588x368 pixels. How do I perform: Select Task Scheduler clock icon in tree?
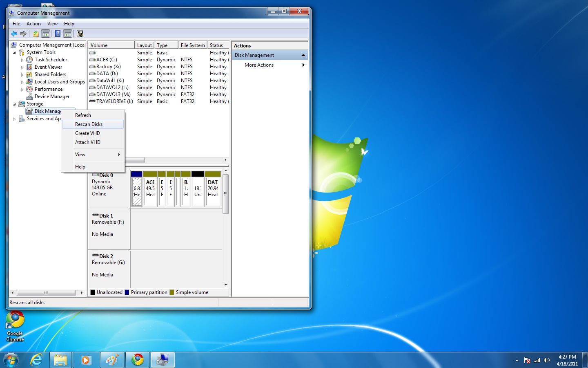pos(29,60)
